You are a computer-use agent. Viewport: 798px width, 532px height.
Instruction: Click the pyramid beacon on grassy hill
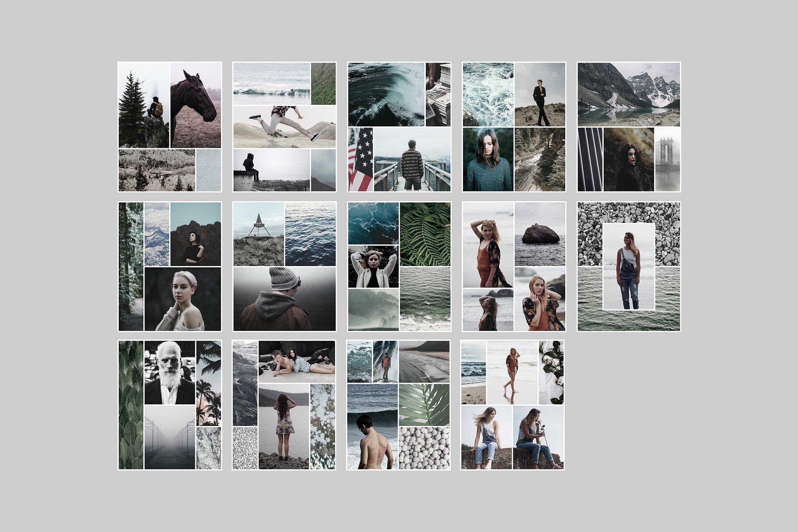click(x=259, y=234)
